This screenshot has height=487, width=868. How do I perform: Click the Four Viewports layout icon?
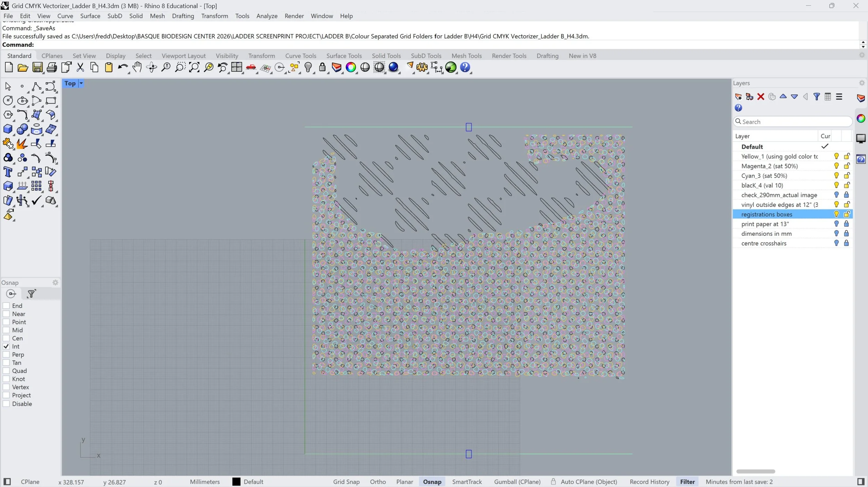click(x=237, y=67)
